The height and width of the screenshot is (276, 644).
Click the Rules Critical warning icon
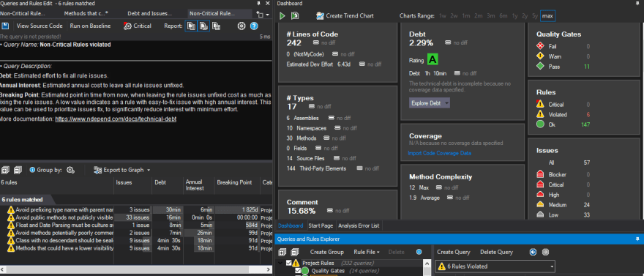(541, 104)
